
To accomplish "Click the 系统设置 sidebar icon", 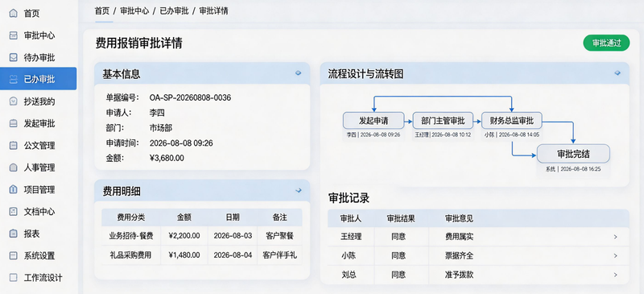I will (x=13, y=256).
